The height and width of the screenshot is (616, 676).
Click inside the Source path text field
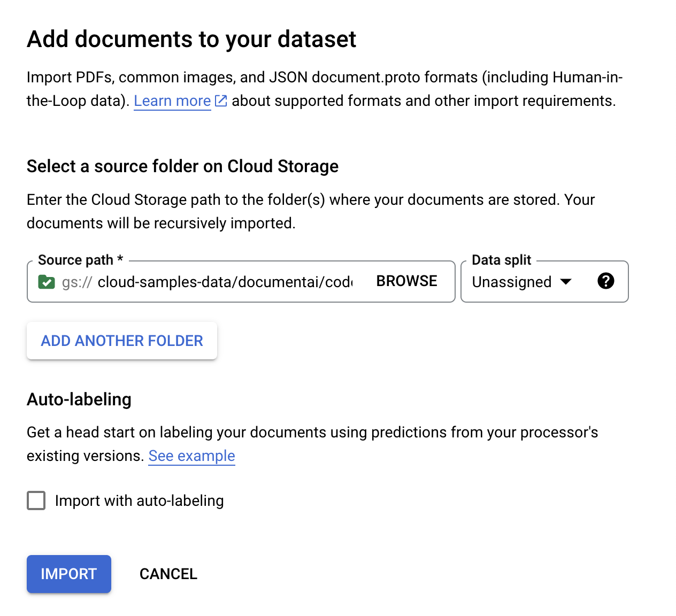pos(225,282)
